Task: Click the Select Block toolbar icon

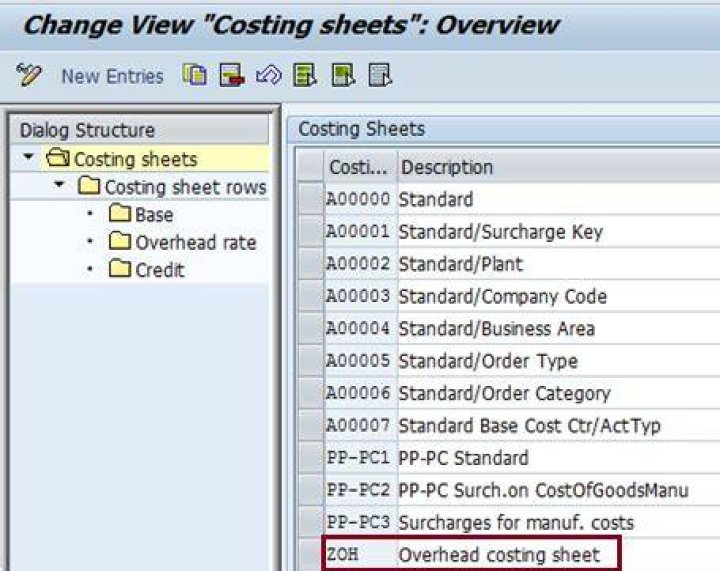Action: (343, 75)
